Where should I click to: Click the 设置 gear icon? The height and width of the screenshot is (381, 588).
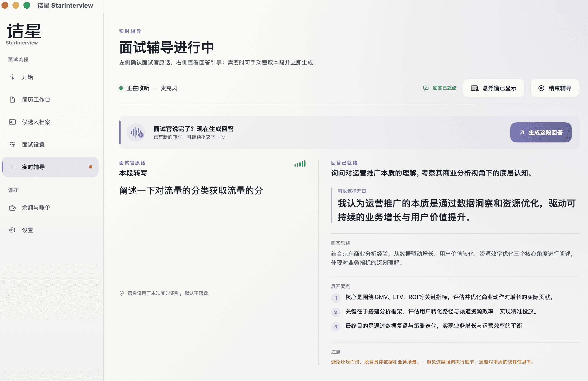coord(12,230)
